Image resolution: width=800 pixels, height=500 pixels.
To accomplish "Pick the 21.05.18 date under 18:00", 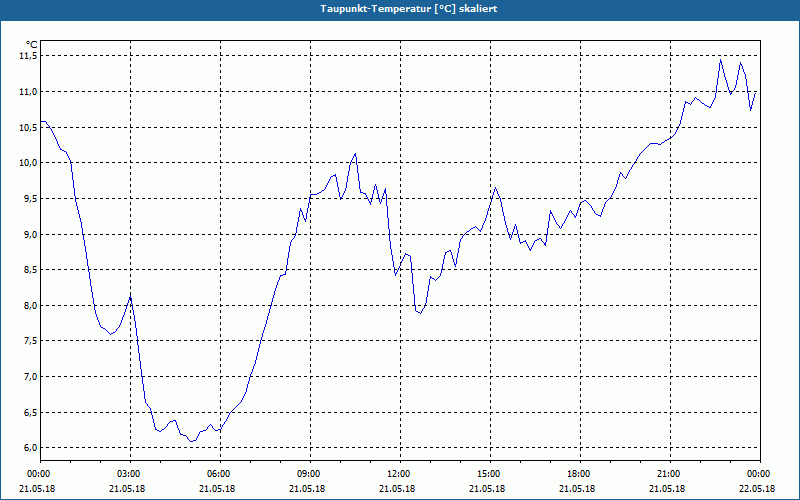I will click(x=578, y=488).
